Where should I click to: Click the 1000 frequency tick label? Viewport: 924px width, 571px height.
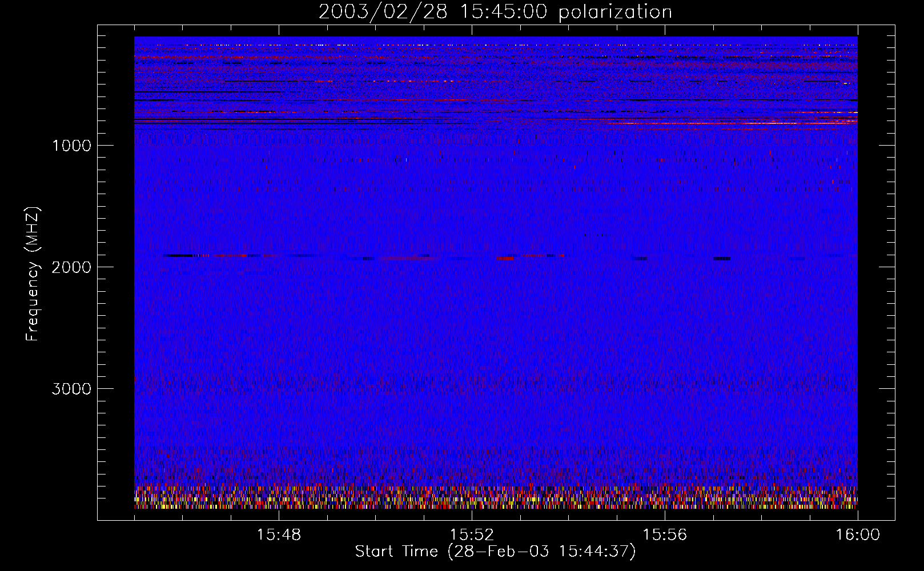[71, 146]
